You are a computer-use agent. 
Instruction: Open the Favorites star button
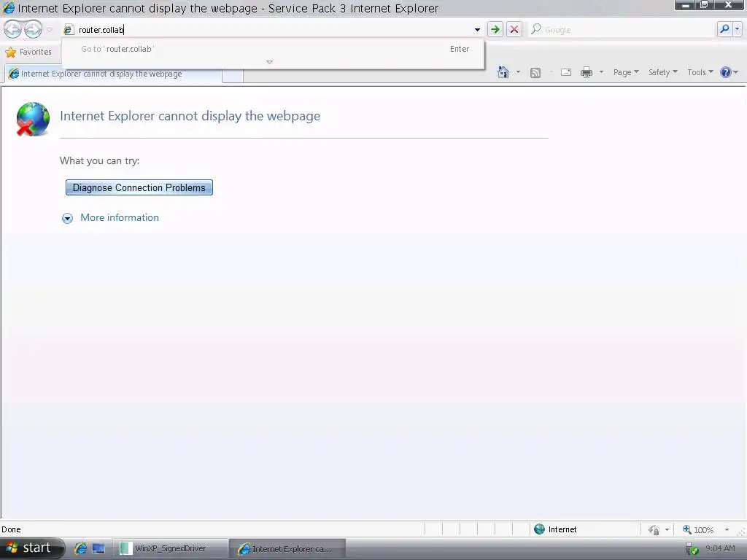pos(28,52)
